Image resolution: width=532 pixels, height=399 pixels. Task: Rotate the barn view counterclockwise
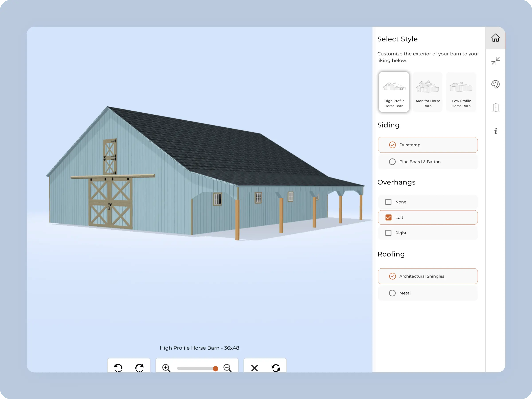[x=118, y=368]
